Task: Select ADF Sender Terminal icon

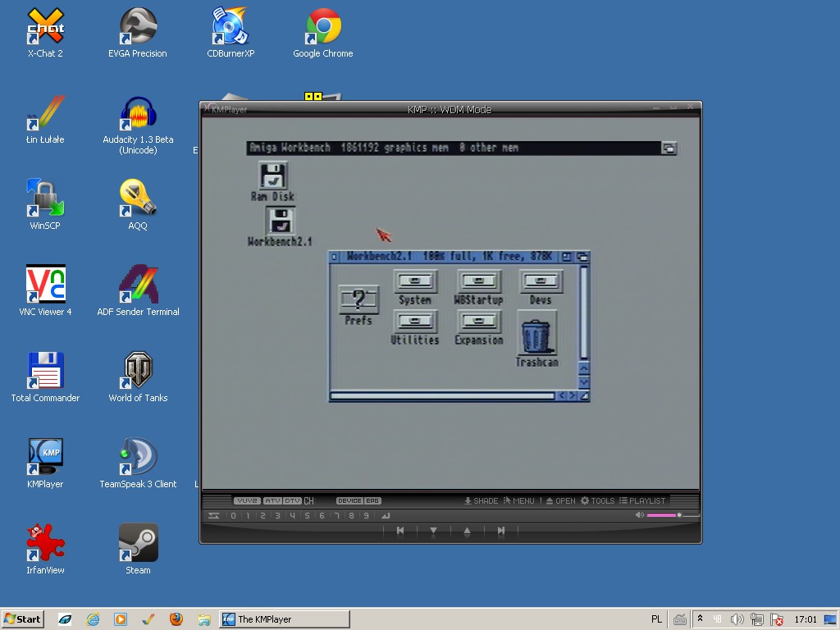Action: 138,291
